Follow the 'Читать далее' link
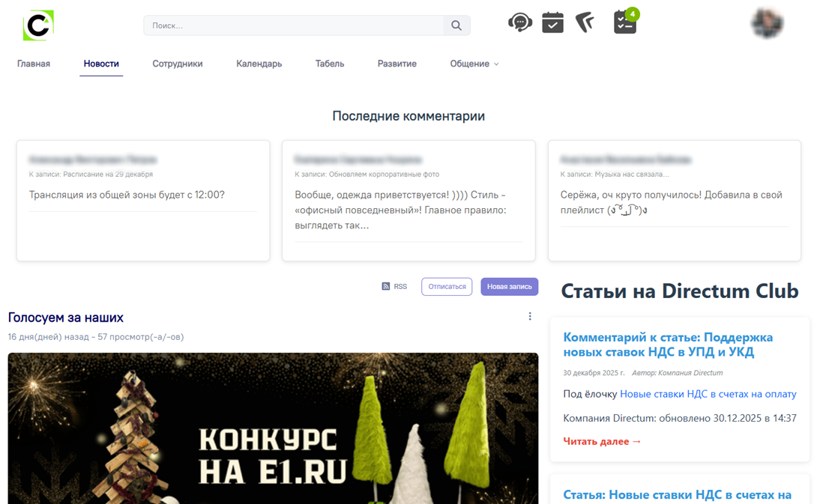Screen dimensions: 817x504 click(602, 441)
